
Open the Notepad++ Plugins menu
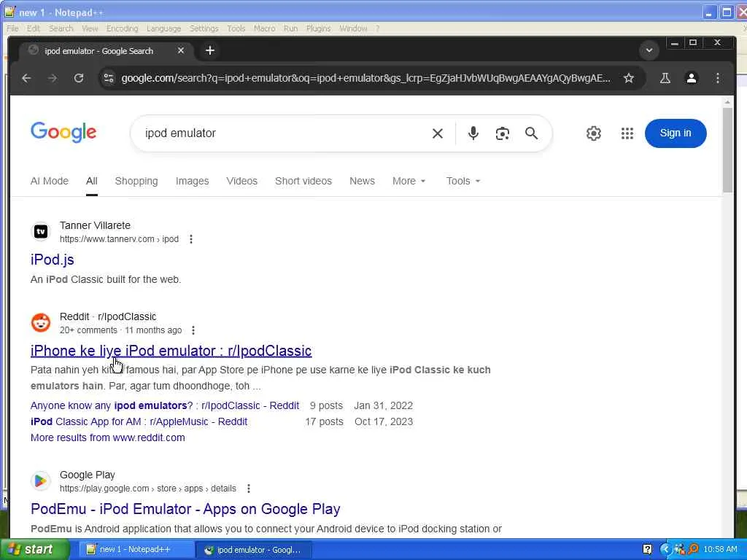(318, 28)
